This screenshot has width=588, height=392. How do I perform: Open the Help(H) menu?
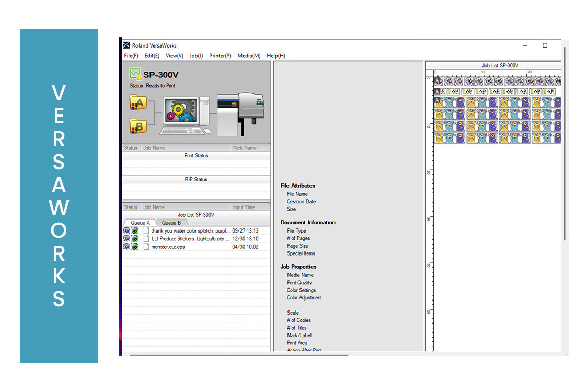point(276,56)
